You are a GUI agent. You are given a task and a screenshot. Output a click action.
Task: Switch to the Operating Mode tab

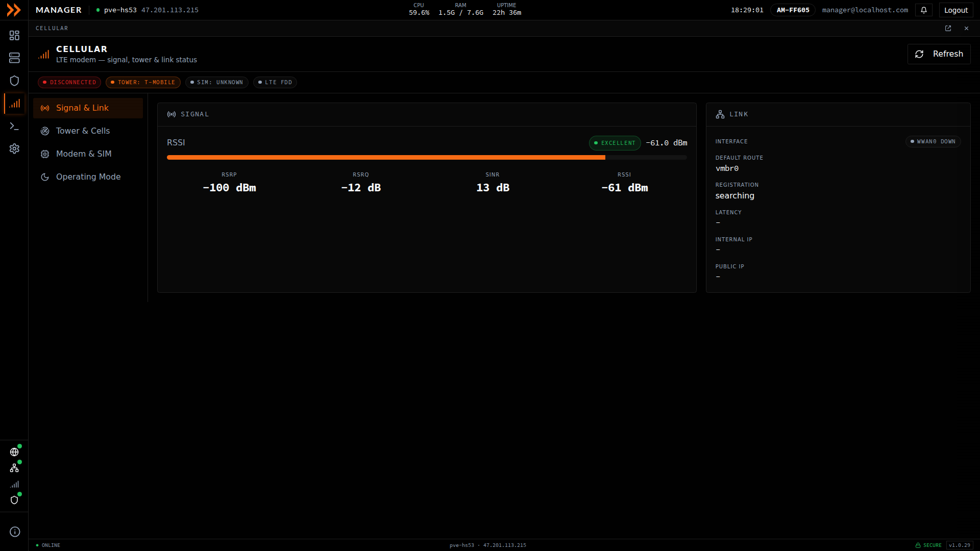pos(88,177)
